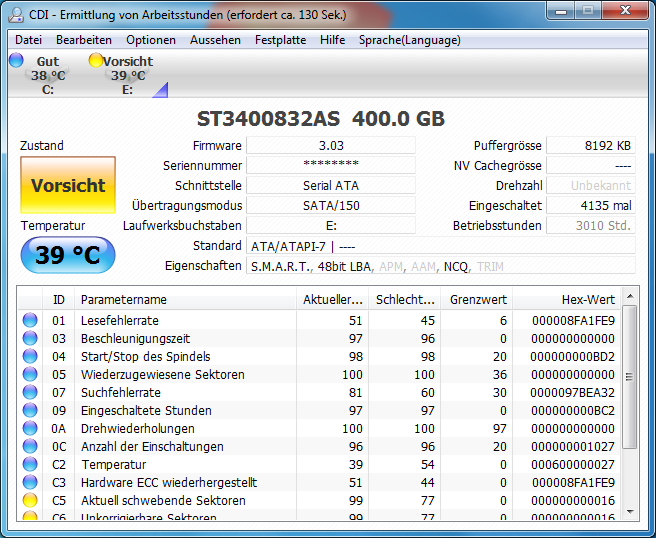Select the Hardware ECC wiederhergestellt row

pos(320,482)
